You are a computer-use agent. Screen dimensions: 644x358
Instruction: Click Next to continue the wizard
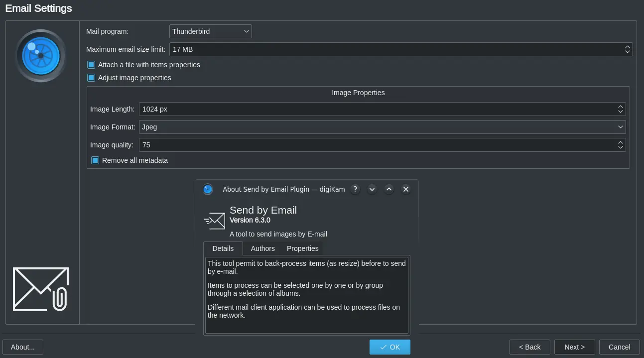(x=574, y=347)
